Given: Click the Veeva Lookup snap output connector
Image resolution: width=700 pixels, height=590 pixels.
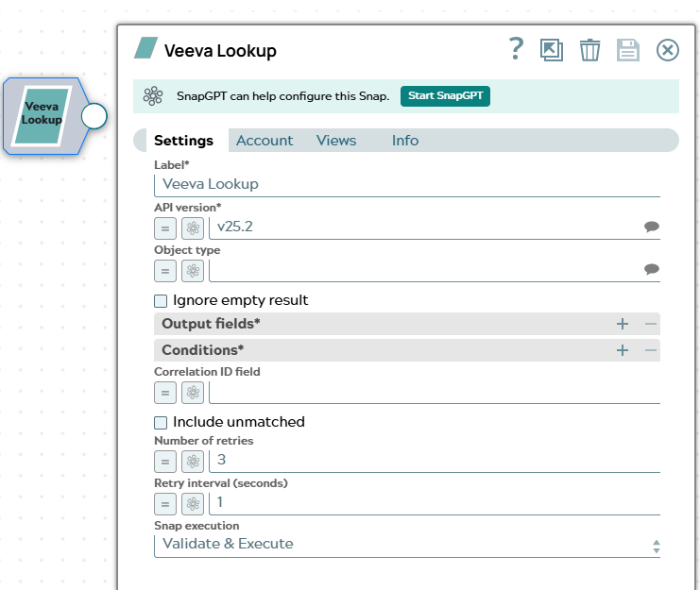Looking at the screenshot, I should pyautogui.click(x=94, y=116).
